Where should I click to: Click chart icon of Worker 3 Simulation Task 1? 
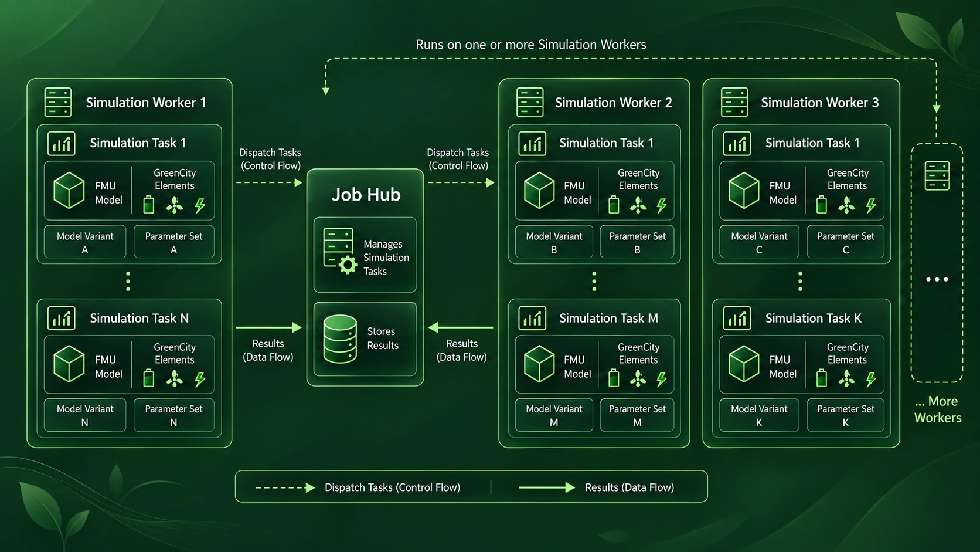coord(737,144)
